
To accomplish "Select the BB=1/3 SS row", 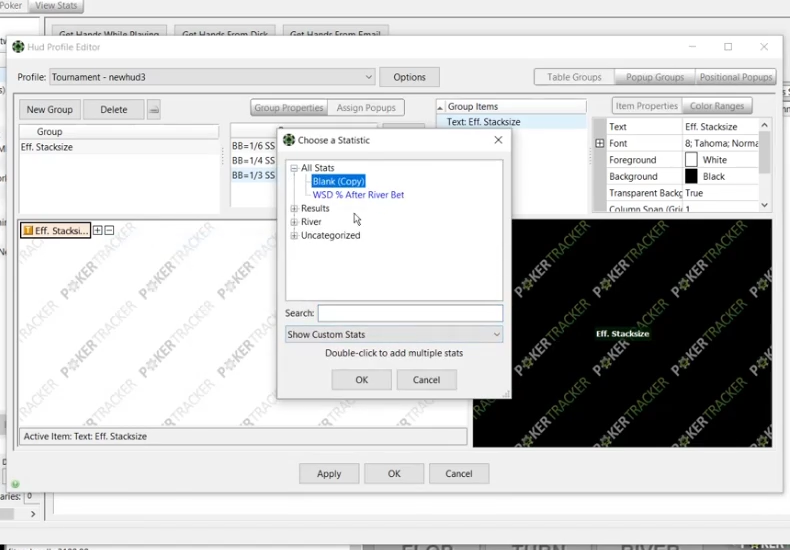I will tap(253, 175).
